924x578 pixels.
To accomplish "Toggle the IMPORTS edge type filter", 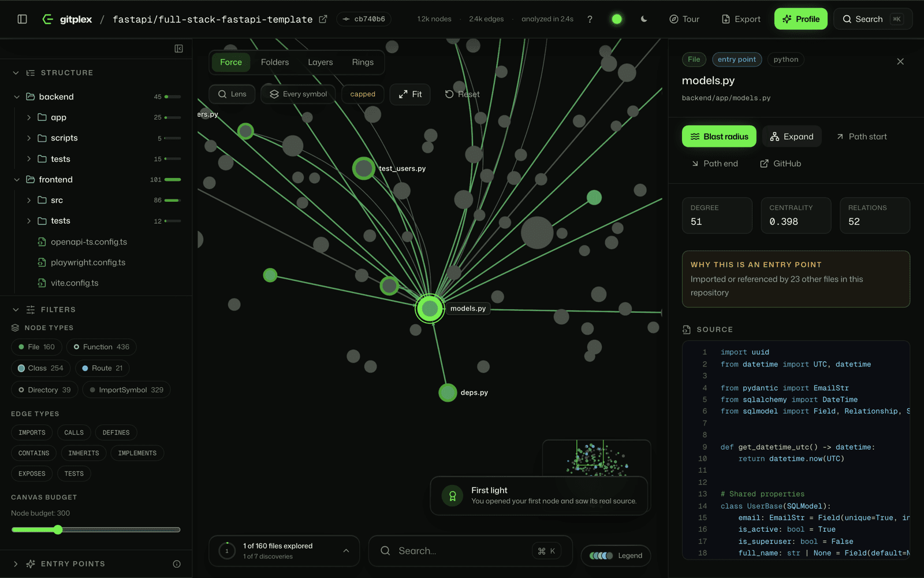I will point(32,432).
